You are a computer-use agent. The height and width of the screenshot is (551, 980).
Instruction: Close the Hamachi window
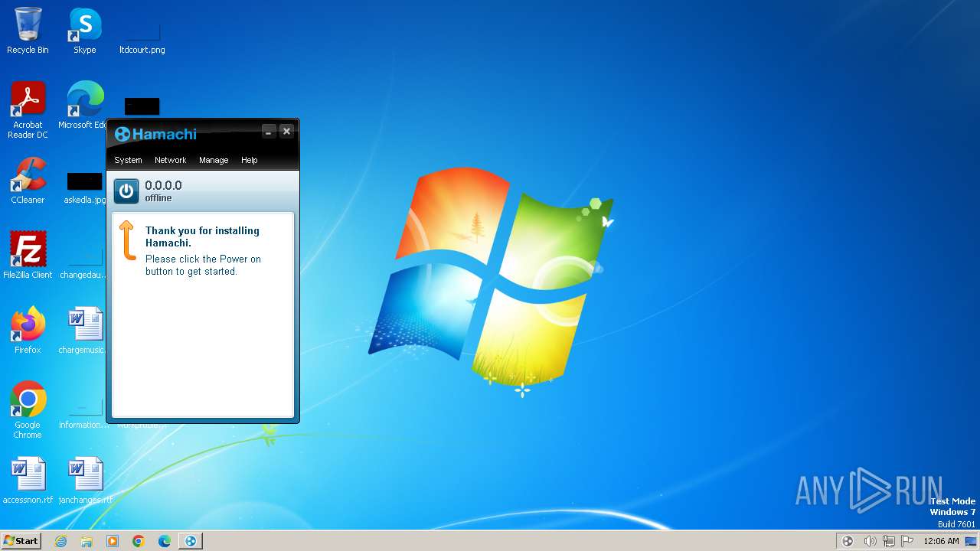(286, 132)
